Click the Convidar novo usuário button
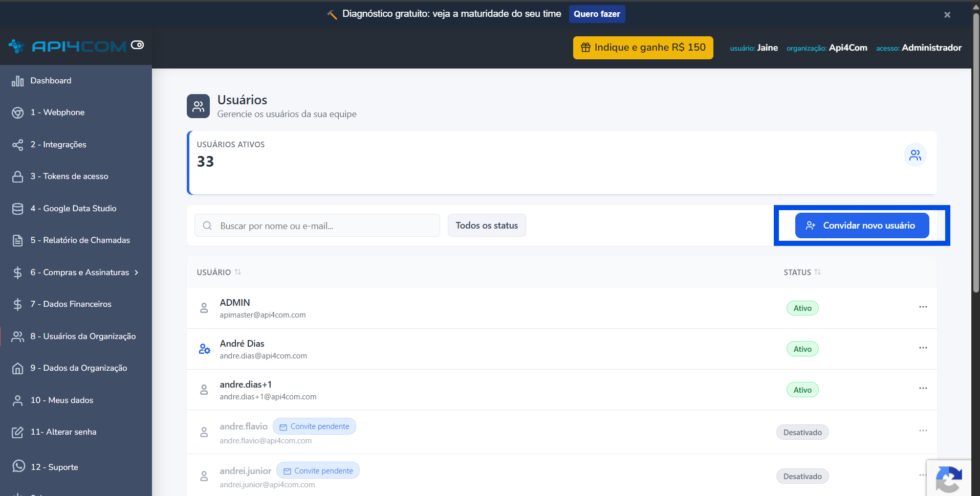 tap(862, 226)
